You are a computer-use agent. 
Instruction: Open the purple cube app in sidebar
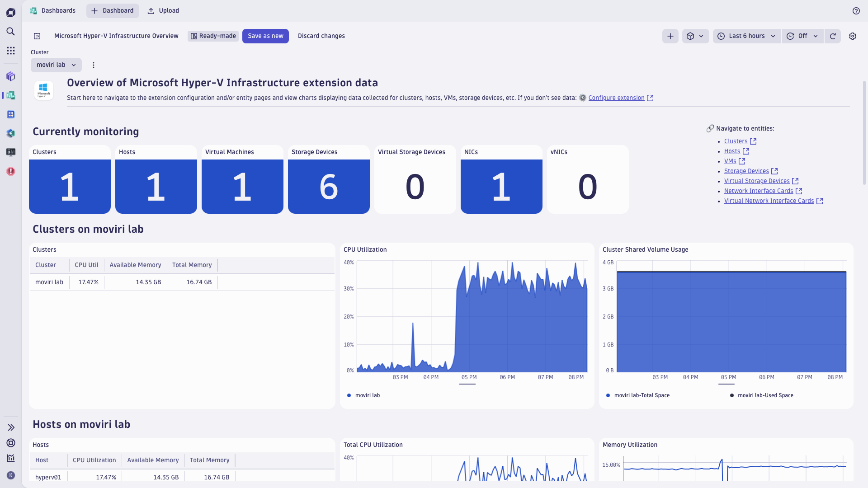(x=11, y=76)
